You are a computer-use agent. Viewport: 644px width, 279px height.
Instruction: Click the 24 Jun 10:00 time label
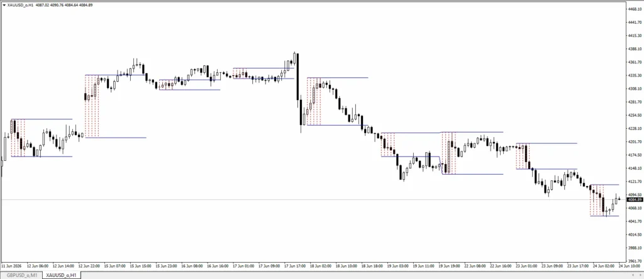[x=629, y=266]
